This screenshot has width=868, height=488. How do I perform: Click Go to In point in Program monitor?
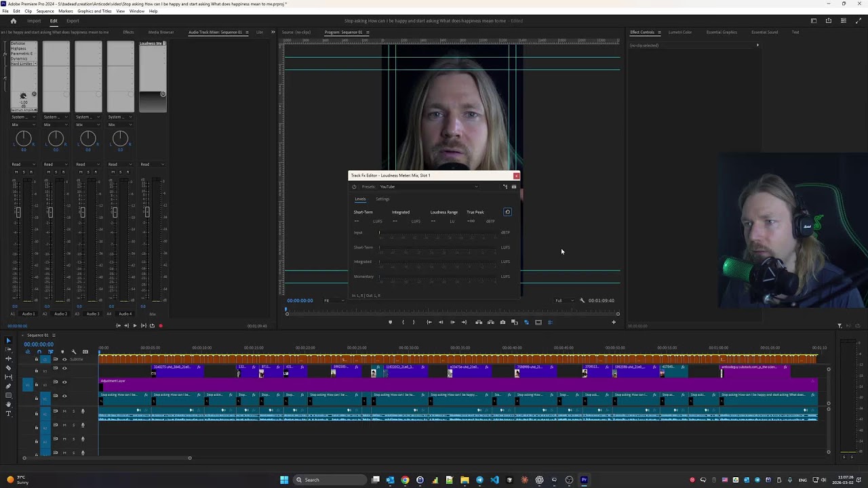coord(429,323)
